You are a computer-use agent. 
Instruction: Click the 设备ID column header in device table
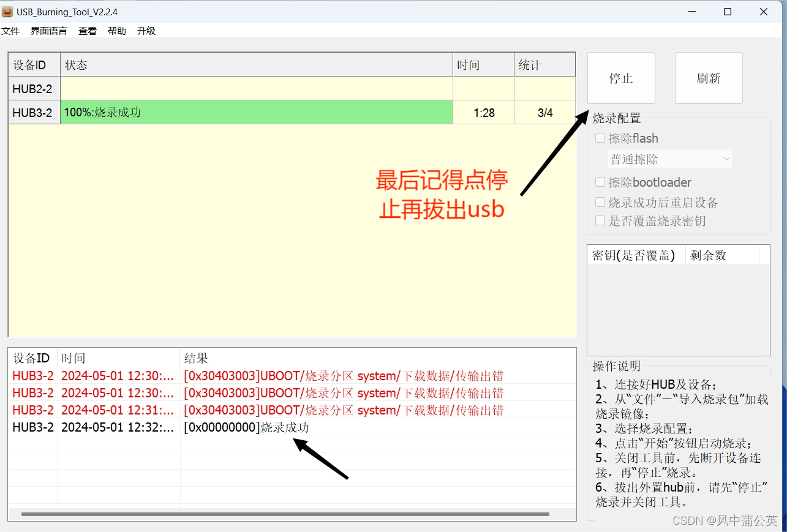tap(34, 65)
